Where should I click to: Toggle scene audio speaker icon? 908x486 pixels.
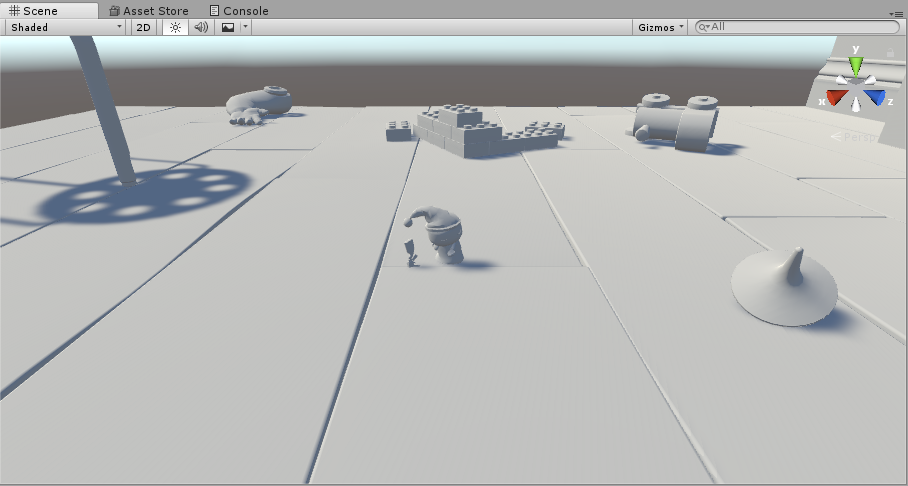pos(201,27)
